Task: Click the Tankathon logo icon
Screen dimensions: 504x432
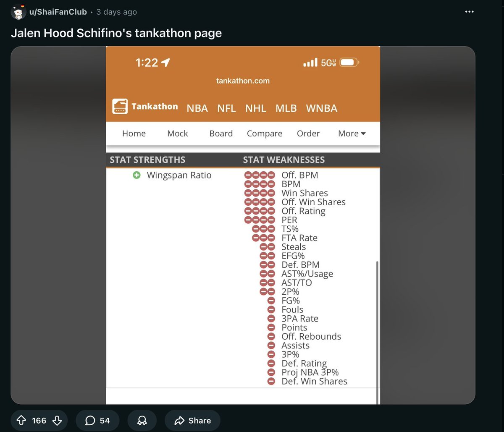Action: tap(120, 106)
